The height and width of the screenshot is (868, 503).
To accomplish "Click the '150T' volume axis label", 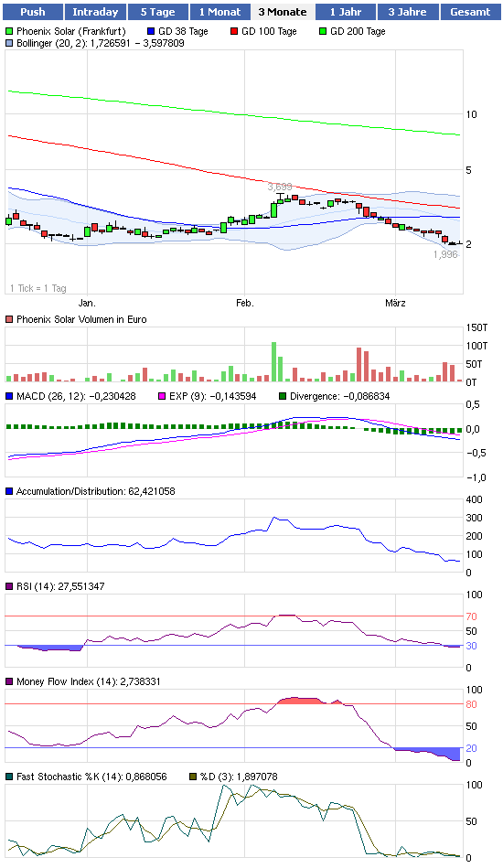I will 477,327.
